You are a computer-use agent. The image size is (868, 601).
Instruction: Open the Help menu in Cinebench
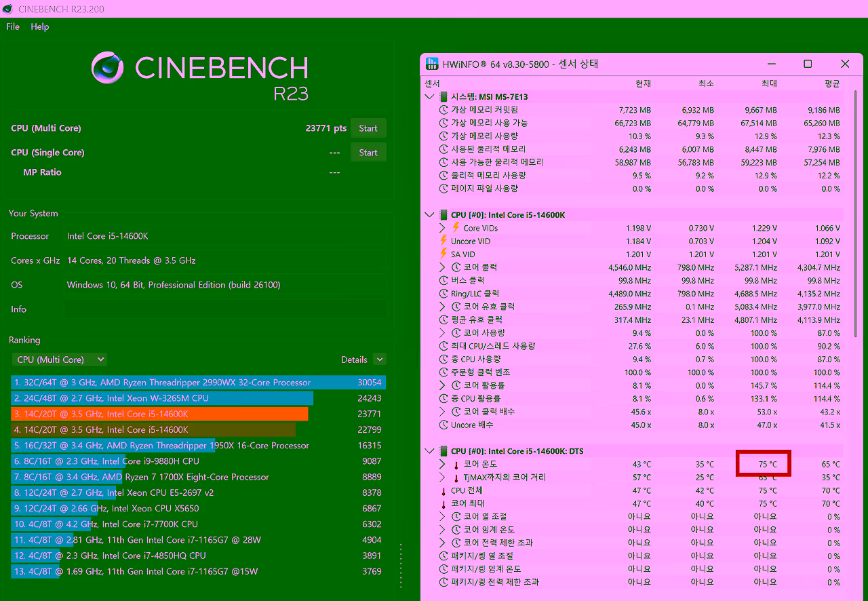point(40,26)
